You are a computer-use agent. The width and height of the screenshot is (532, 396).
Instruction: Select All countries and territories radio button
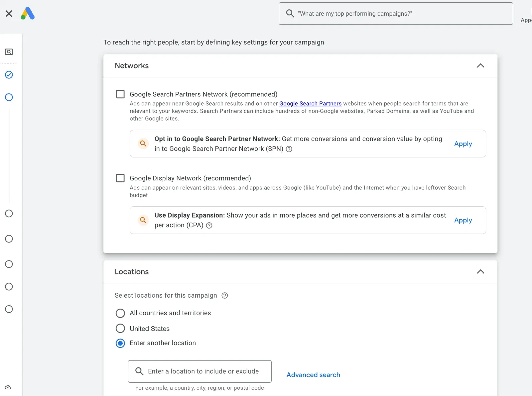[120, 313]
